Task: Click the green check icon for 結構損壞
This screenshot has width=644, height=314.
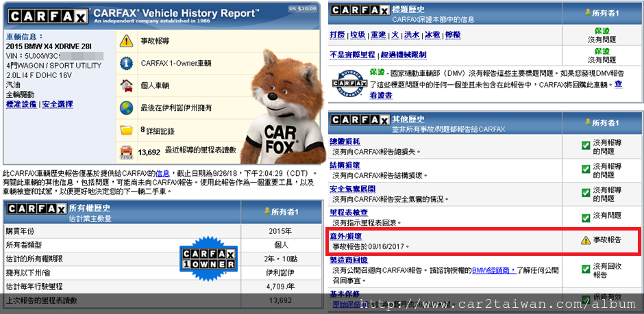Action: 586,169
